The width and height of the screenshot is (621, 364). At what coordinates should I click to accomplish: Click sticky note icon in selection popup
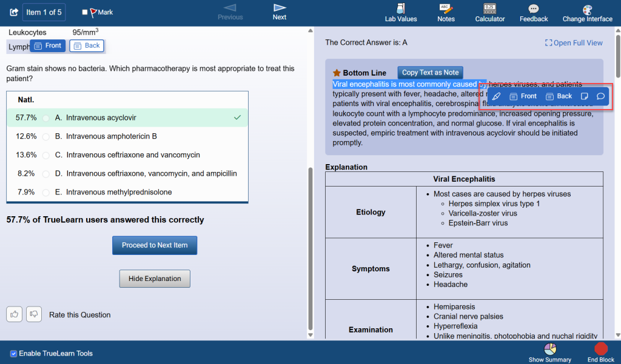[584, 96]
